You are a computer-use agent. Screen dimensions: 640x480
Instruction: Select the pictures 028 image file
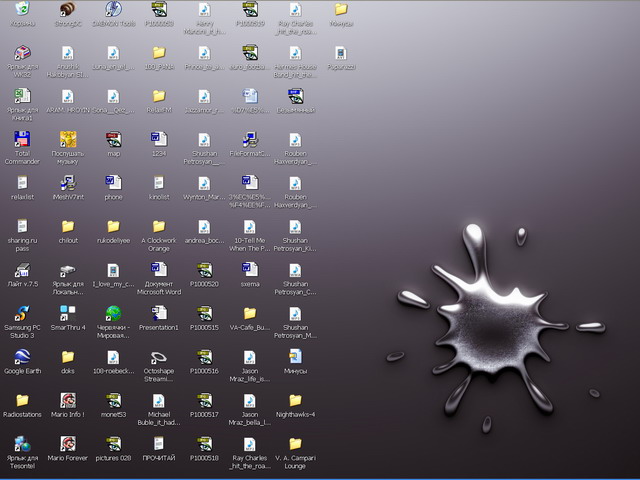113,444
